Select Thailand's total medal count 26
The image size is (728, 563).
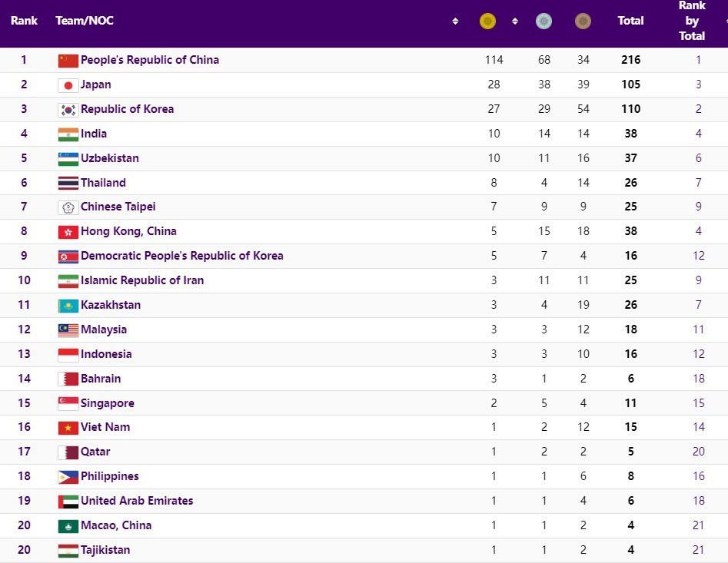point(630,183)
